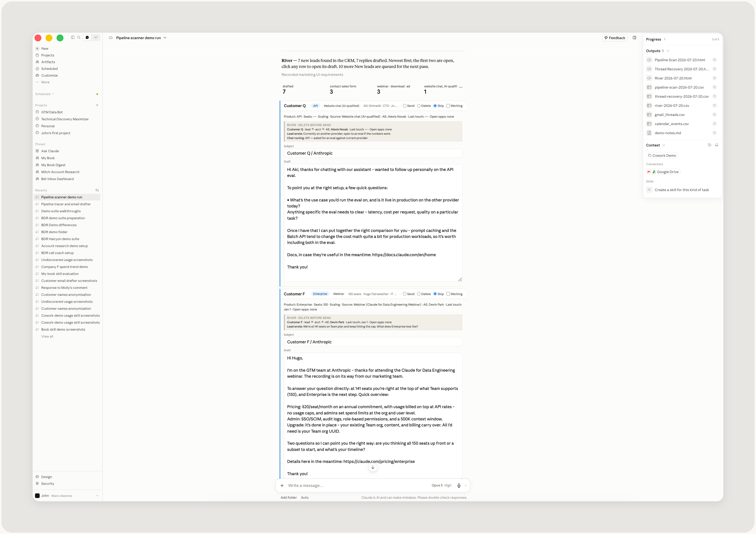756x534 pixels.
Task: Click the Auto mode label below composer
Action: click(305, 498)
